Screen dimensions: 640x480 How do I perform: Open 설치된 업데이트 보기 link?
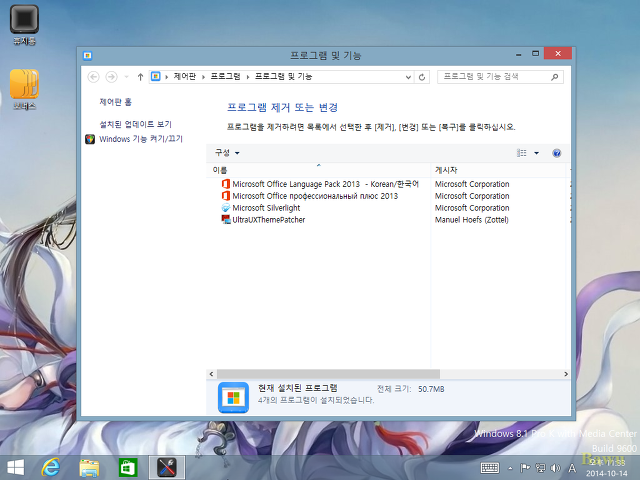[136, 124]
